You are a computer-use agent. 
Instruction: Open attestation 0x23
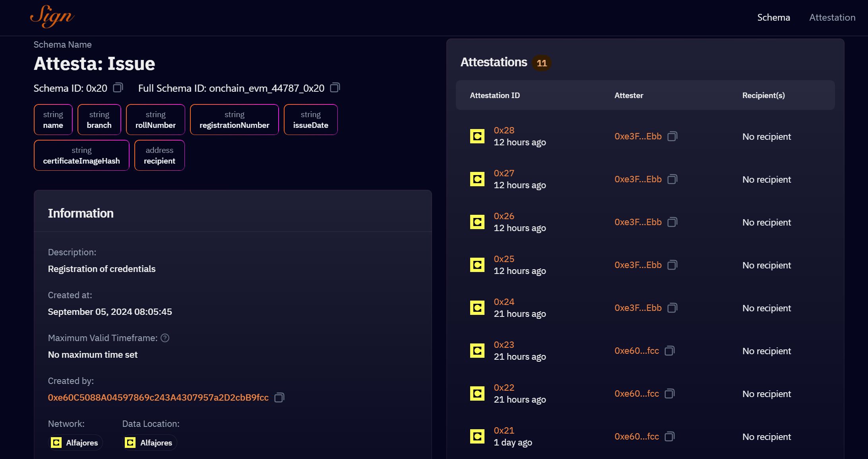point(504,345)
